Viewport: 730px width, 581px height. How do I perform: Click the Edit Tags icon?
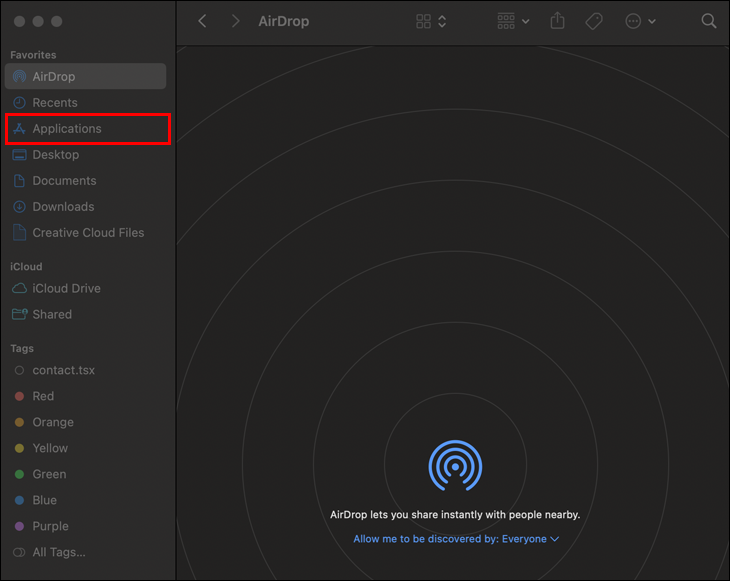point(594,21)
